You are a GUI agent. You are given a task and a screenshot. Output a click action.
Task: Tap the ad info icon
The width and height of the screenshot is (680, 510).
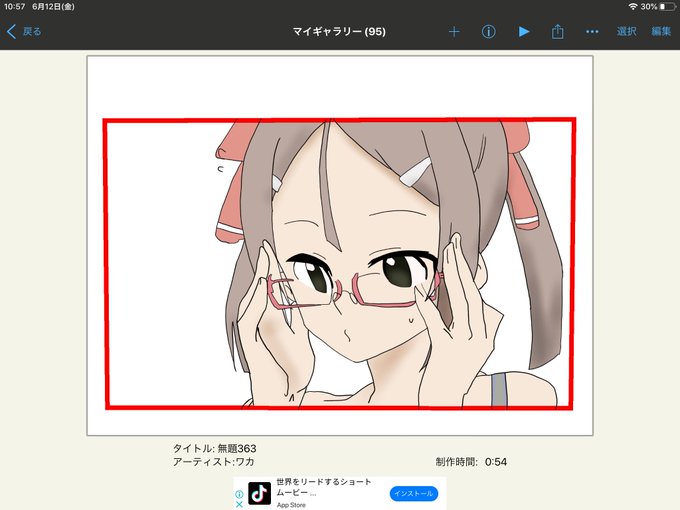coord(239,494)
